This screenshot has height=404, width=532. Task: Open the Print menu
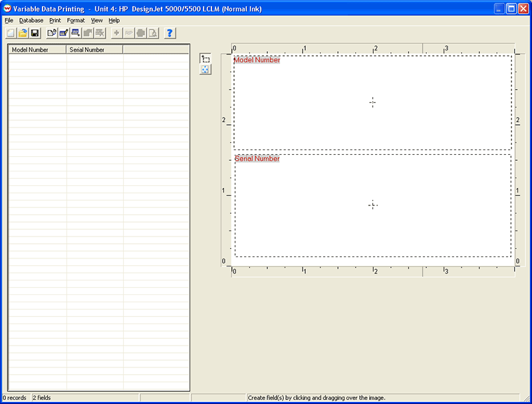click(55, 21)
